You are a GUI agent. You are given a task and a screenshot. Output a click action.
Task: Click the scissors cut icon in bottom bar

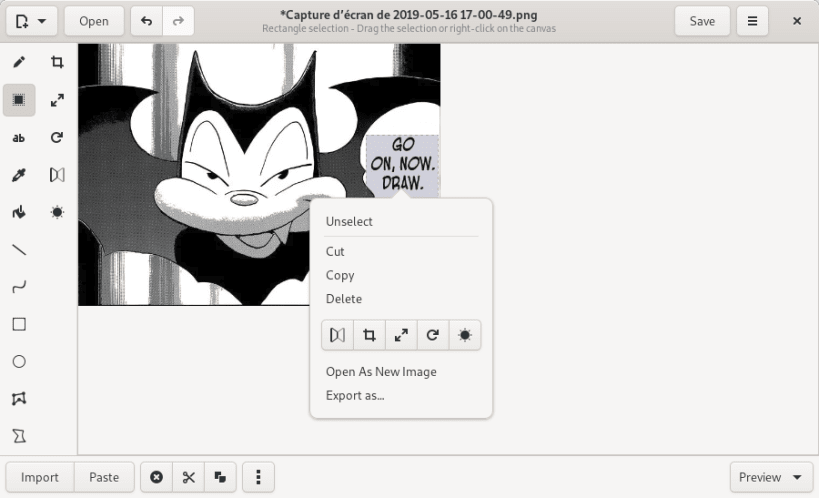coord(189,477)
